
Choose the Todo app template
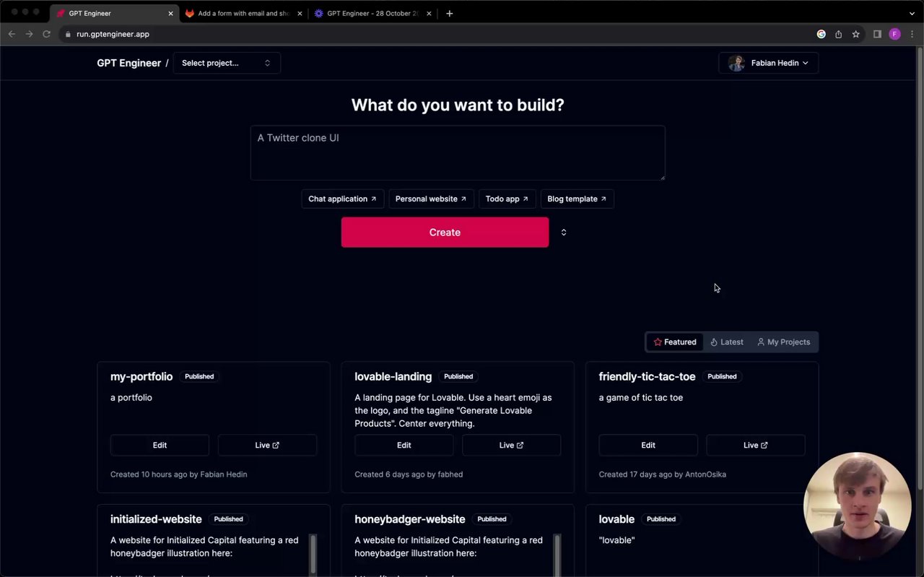click(507, 199)
